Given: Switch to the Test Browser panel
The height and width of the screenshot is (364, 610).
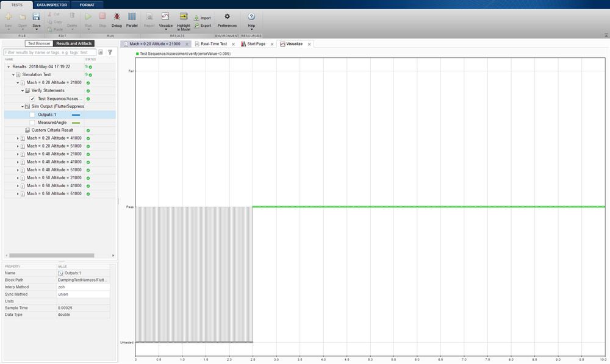Looking at the screenshot, I should (38, 43).
